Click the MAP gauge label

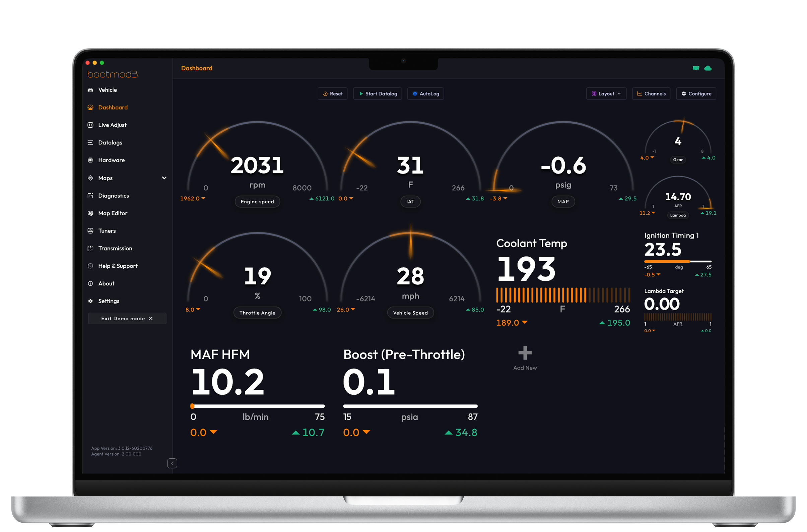click(x=563, y=202)
